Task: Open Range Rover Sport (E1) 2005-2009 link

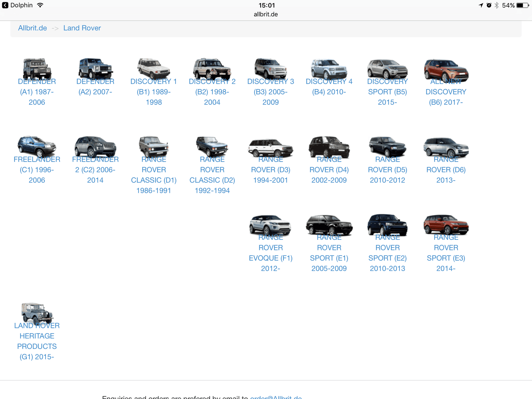Action: (329, 253)
